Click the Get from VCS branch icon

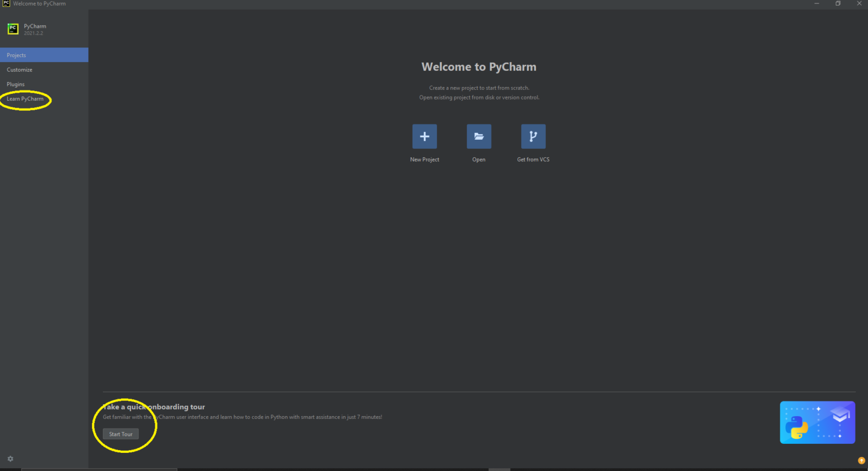(533, 136)
